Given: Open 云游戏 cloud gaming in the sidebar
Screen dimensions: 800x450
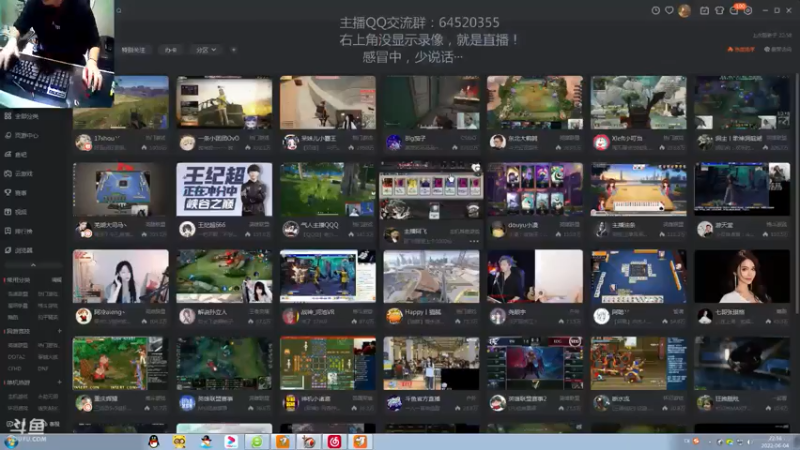Looking at the screenshot, I should tap(19, 173).
